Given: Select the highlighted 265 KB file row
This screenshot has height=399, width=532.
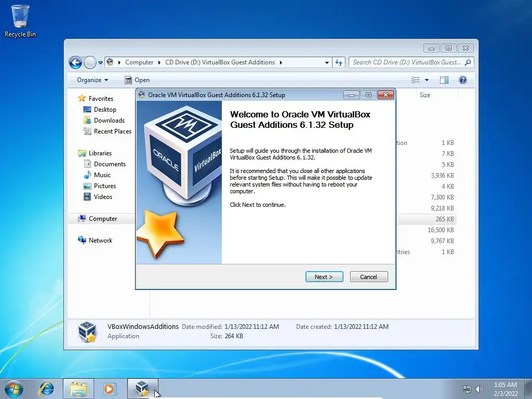Looking at the screenshot, I should pos(426,219).
